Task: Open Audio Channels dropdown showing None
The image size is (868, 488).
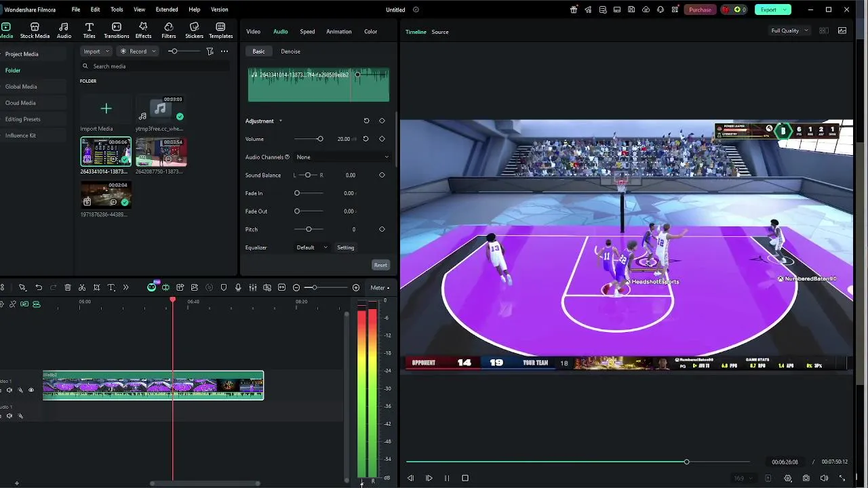Action: pyautogui.click(x=342, y=157)
